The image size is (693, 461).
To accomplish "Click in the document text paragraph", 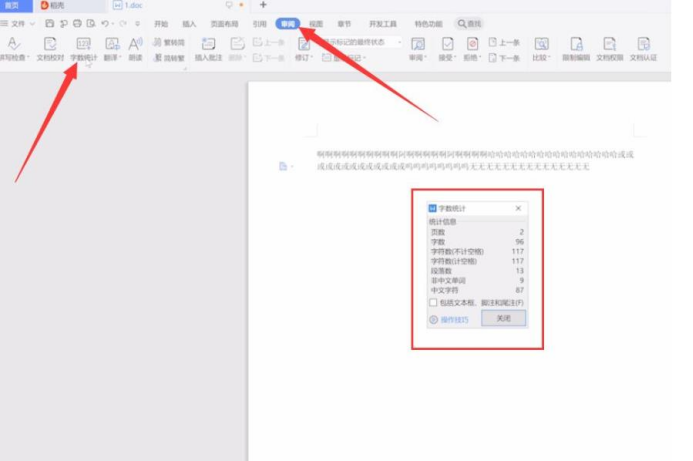I will pyautogui.click(x=475, y=160).
